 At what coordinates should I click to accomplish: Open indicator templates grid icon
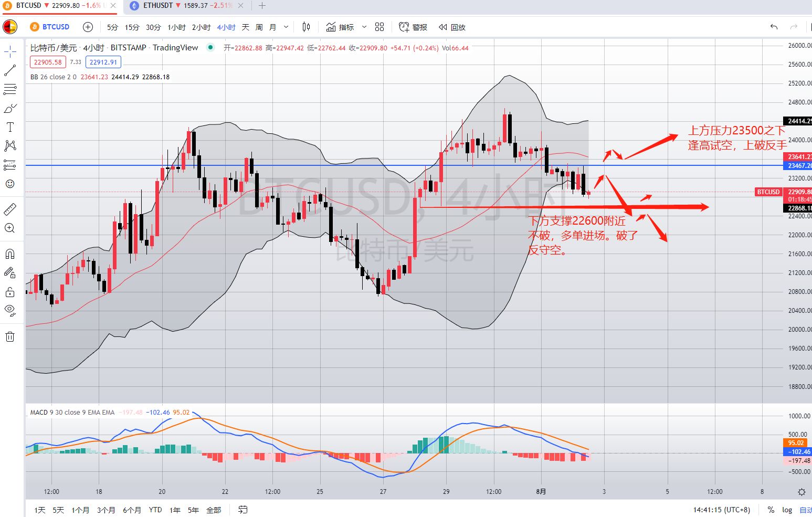tap(379, 27)
